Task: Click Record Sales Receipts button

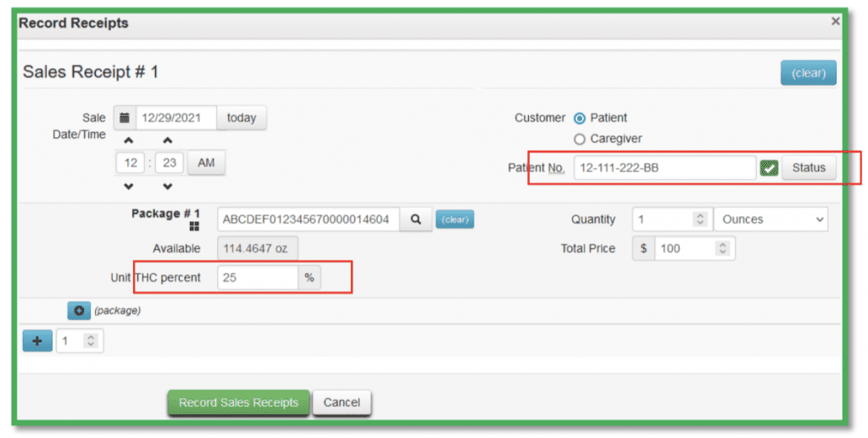Action: (x=238, y=402)
